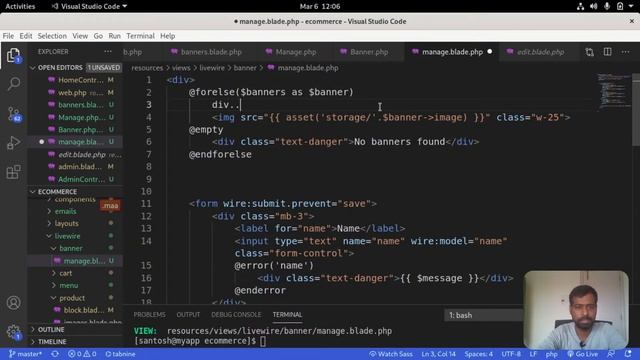This screenshot has width=640, height=360.
Task: Click the synchronize changes icon in status bar
Action: click(x=55, y=354)
